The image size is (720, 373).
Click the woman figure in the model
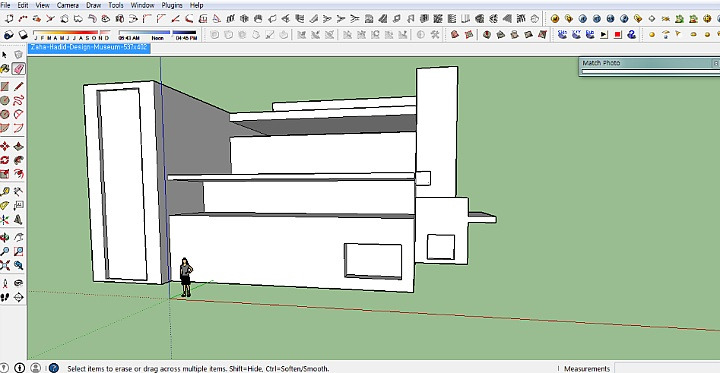[x=186, y=277]
